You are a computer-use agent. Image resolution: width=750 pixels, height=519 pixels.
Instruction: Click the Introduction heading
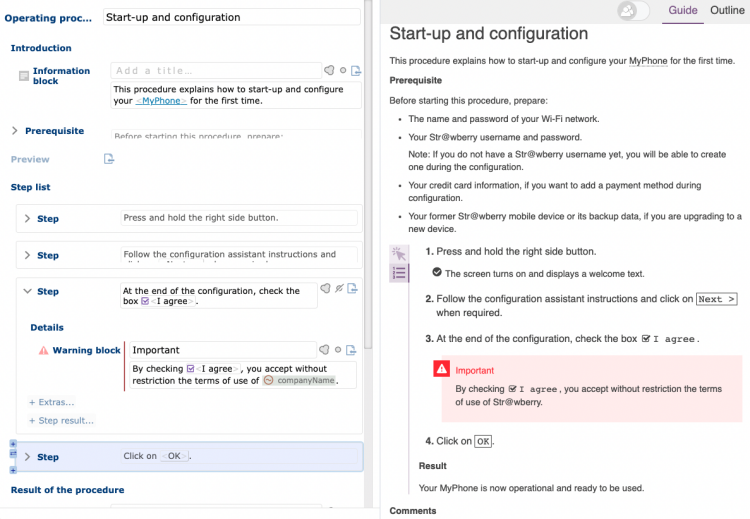coord(41,48)
